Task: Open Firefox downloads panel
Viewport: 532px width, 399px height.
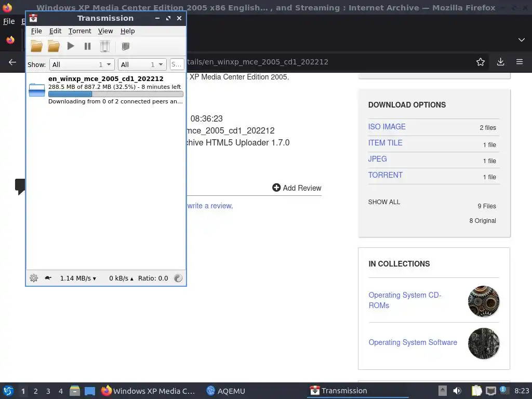Action: 500,62
